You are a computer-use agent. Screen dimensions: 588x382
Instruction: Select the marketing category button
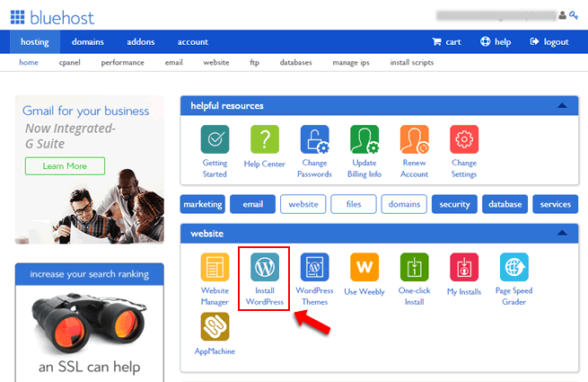[x=203, y=204]
